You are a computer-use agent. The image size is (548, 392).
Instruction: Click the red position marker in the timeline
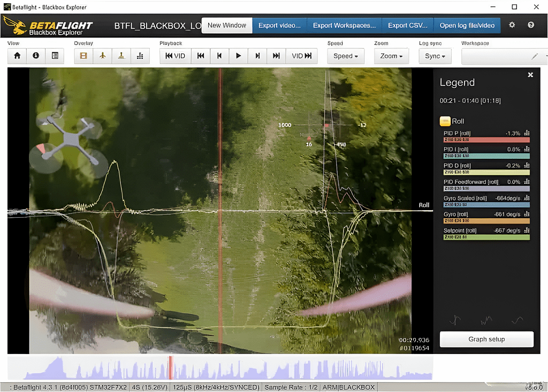click(171, 367)
